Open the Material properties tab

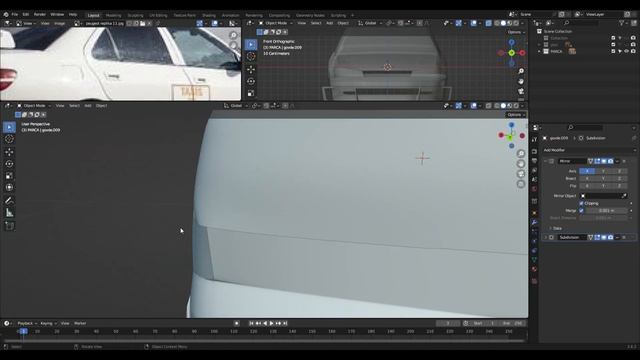(x=534, y=269)
